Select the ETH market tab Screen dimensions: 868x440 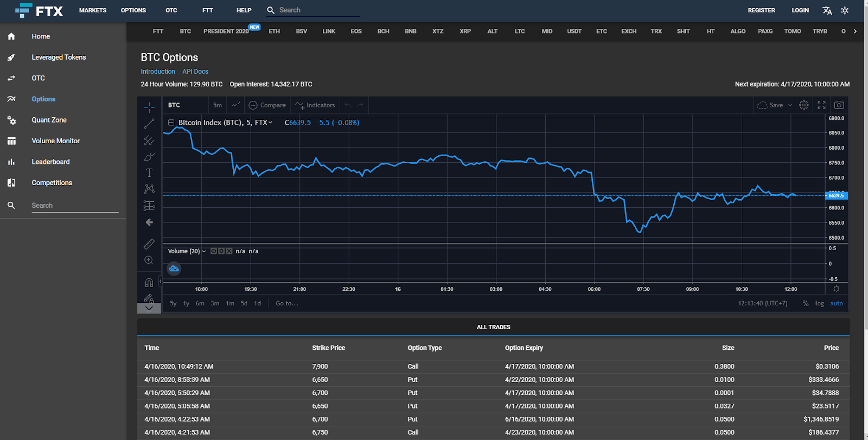pyautogui.click(x=275, y=31)
